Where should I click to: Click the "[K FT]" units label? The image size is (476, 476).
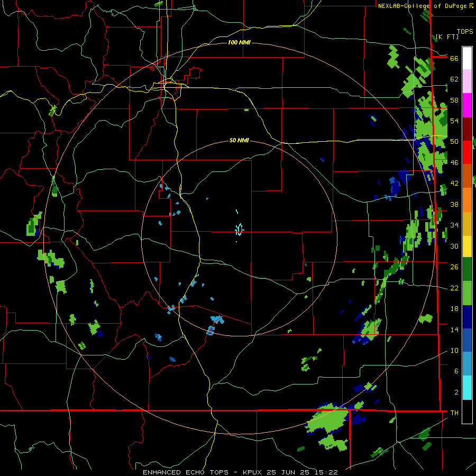[x=447, y=36]
